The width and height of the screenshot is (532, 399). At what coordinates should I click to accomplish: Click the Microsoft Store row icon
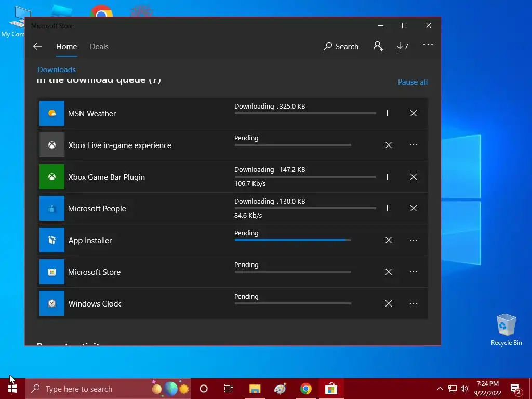point(52,272)
